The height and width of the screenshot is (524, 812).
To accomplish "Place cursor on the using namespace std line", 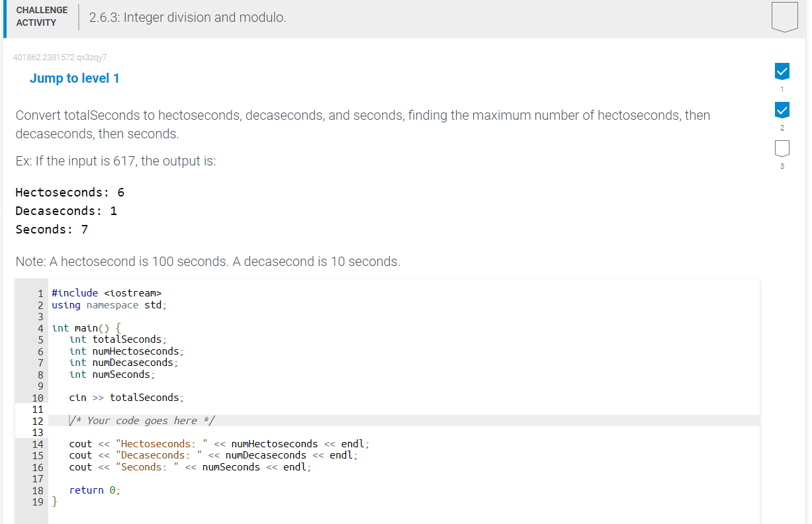I will point(109,305).
